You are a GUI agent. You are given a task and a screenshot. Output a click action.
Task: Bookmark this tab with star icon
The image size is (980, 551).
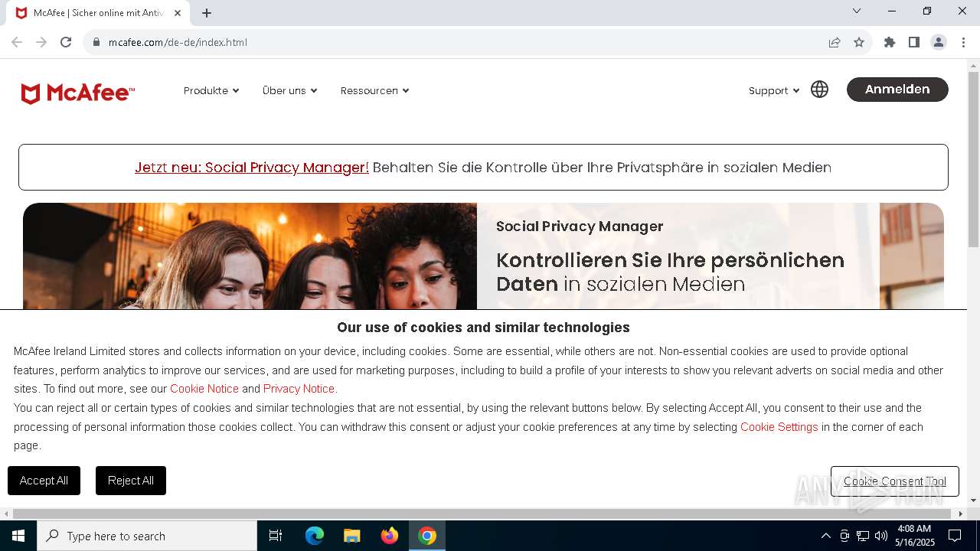859,42
